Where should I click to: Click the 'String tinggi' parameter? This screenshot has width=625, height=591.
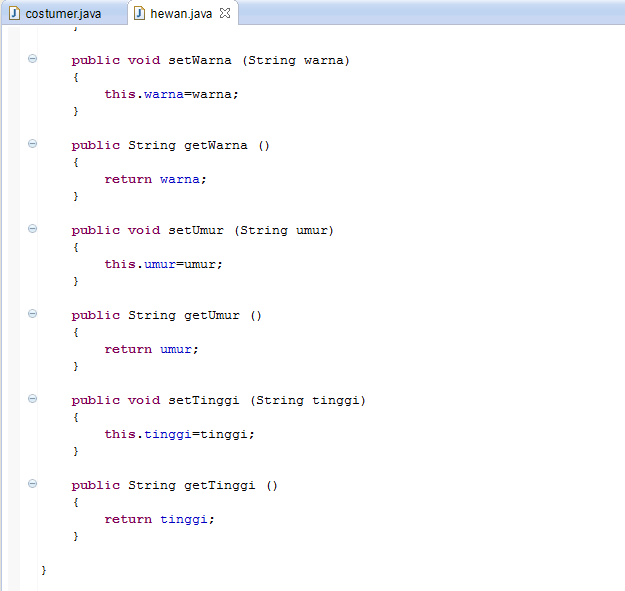308,401
